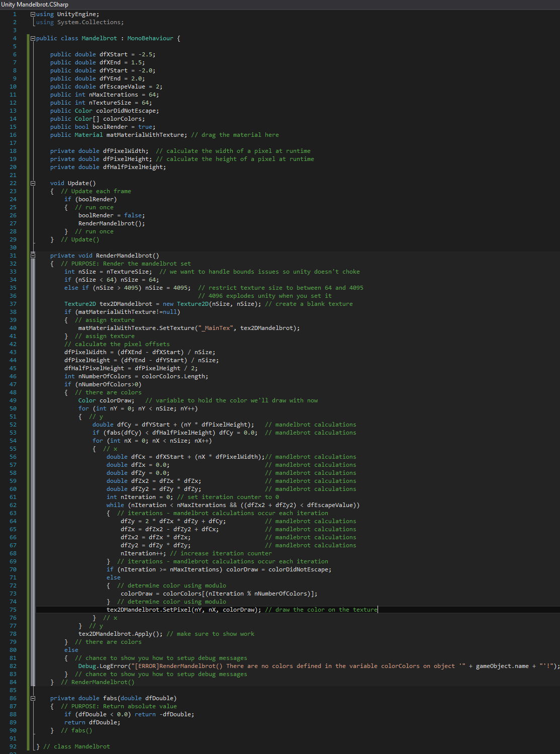560x754 pixels.
Task: Click SetPixel in the highlighted line
Action: (176, 610)
